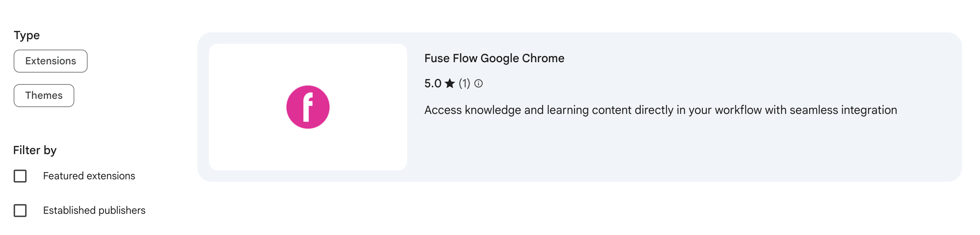Filter results by Extensions type
Viewport: 980px width, 235px height.
[x=51, y=61]
